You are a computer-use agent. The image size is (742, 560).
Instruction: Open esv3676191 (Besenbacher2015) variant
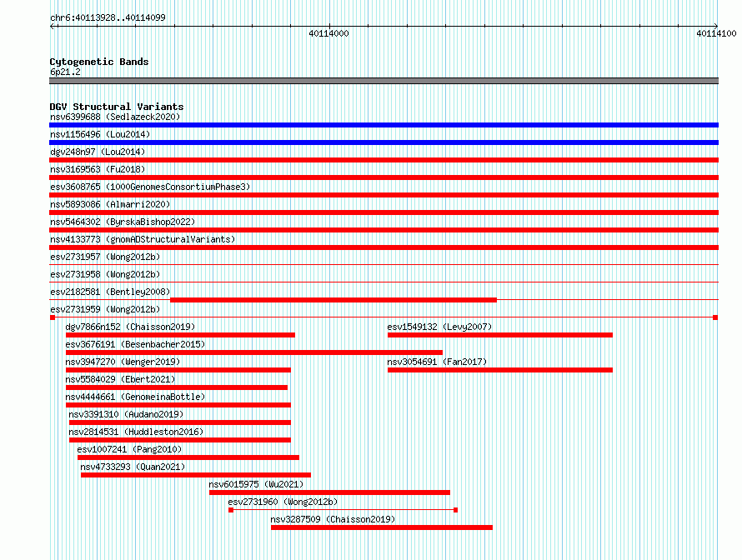[135, 344]
